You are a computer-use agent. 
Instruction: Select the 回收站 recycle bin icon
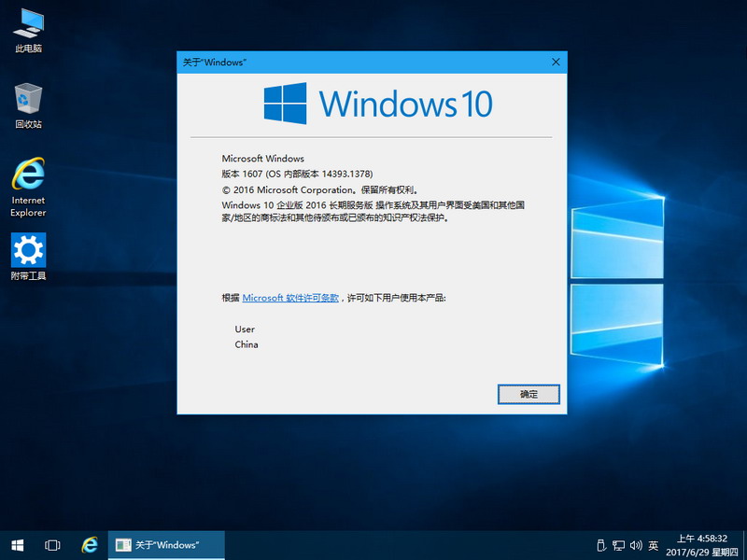29,105
